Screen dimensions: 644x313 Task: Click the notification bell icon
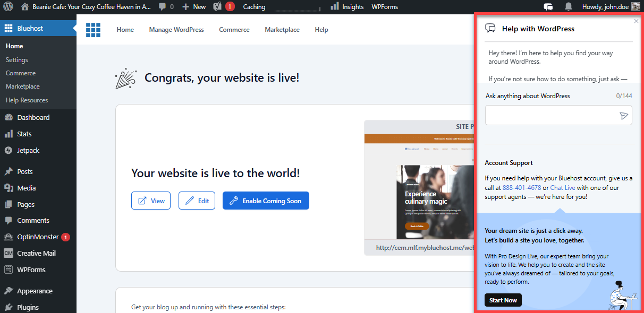[569, 5]
